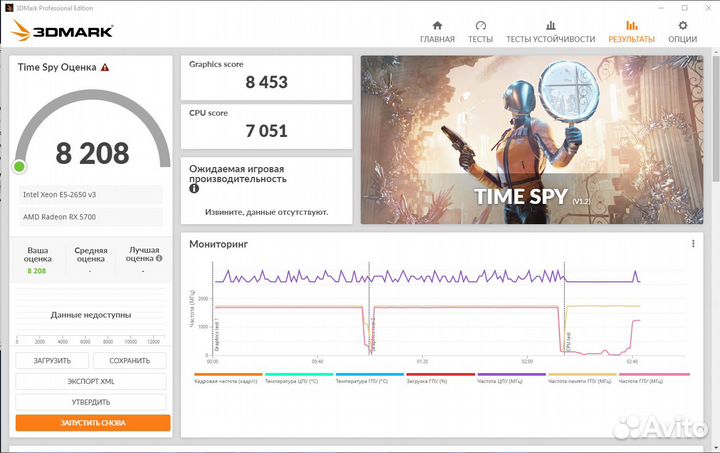720x453 pixels.
Task: Toggle Частота памяти ГПУ legend entry
Action: (x=582, y=379)
